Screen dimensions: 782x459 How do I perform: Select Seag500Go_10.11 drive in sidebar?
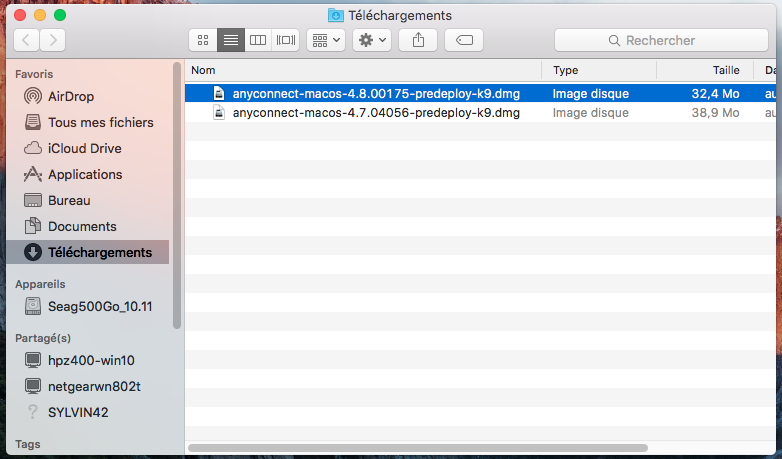99,308
